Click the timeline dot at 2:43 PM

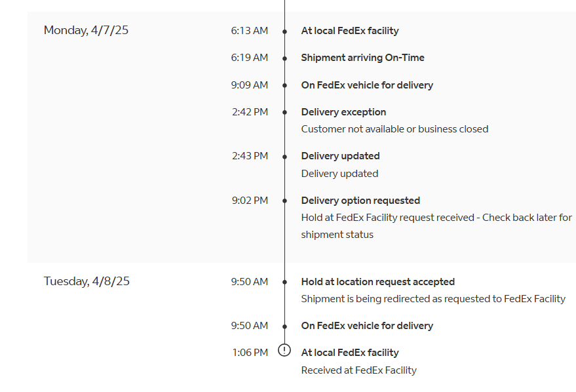pos(284,157)
